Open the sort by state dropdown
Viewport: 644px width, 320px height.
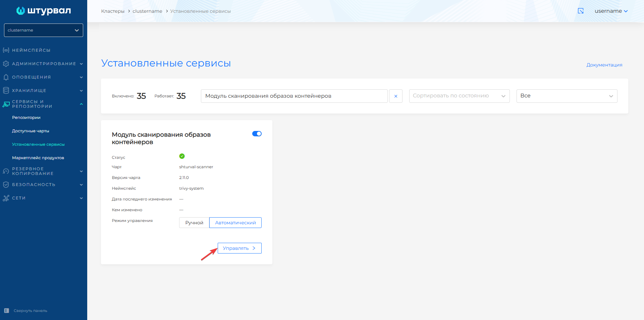[459, 96]
